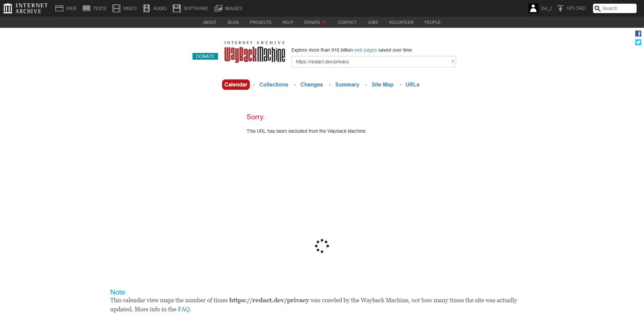Open the Audio speaker icon
644x314 pixels.
pyautogui.click(x=147, y=8)
